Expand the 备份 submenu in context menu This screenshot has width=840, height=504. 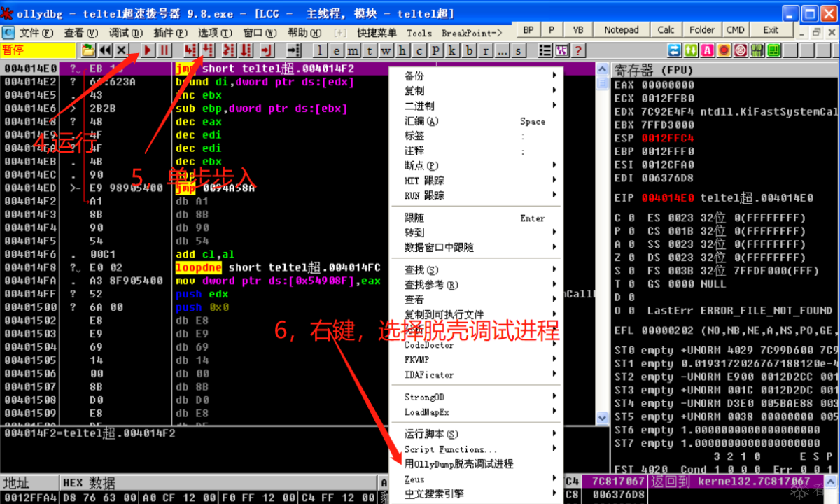coord(476,76)
